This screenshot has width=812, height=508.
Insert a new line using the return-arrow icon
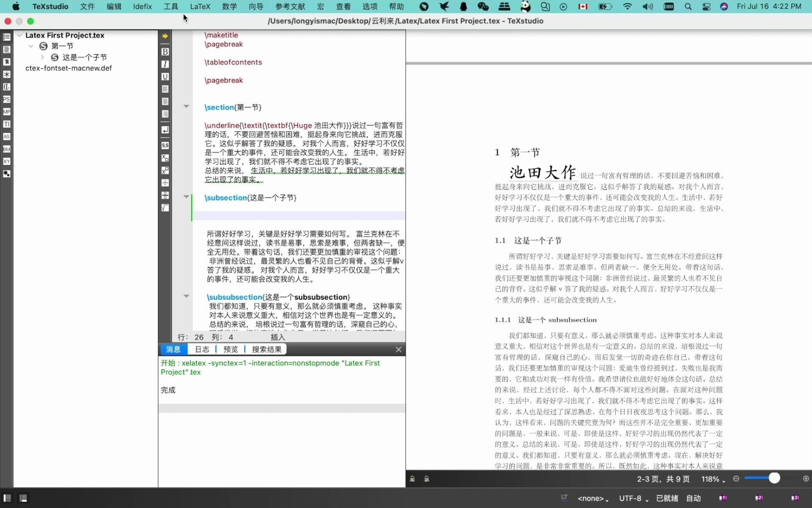point(165,130)
